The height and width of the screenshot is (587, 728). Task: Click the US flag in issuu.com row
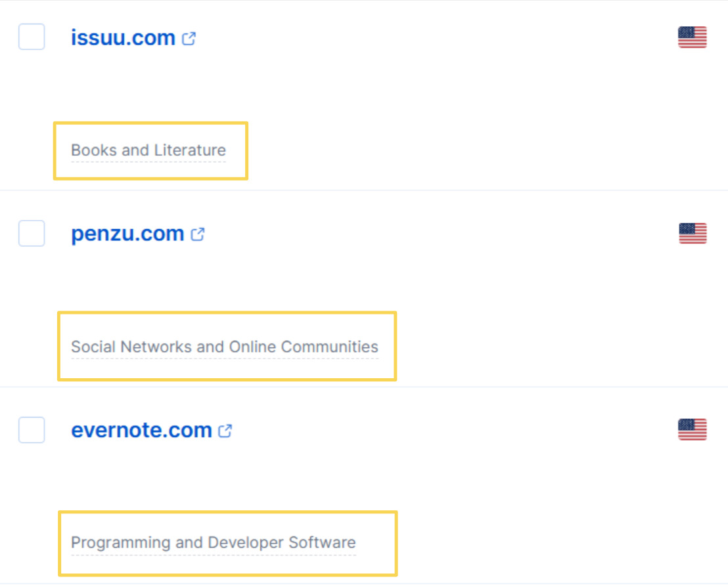(692, 37)
